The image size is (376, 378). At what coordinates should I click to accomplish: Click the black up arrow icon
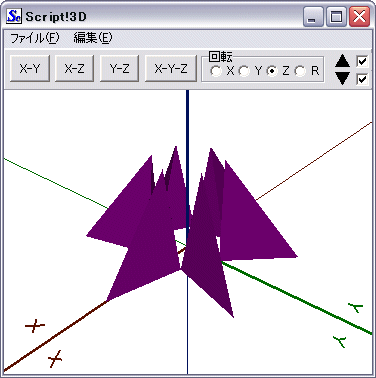(342, 62)
